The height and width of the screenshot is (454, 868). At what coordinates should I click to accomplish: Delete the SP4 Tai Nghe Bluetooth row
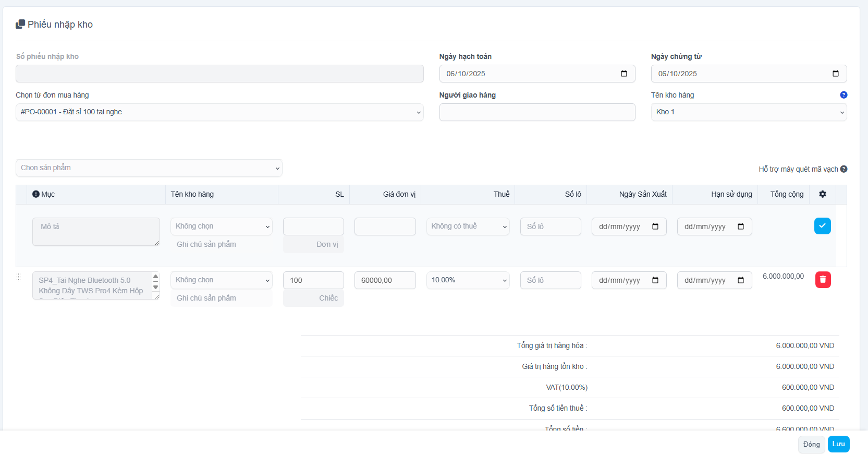point(823,280)
